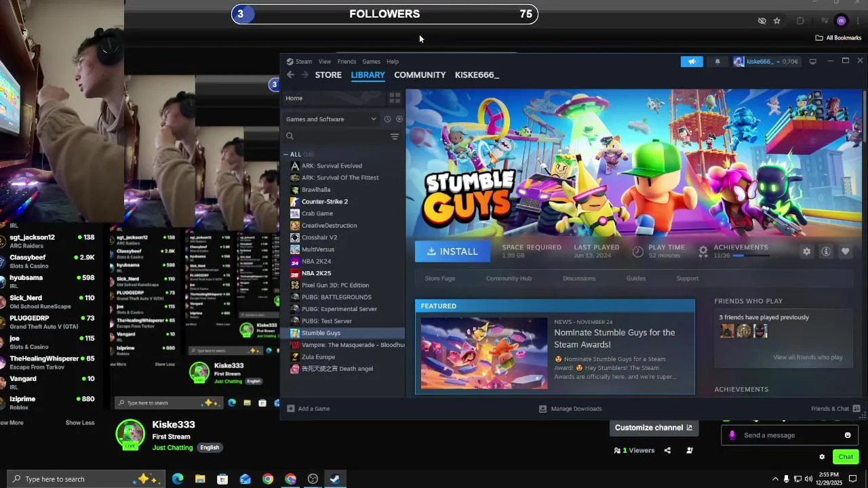Switch to the COMMUNITY tab
The height and width of the screenshot is (488, 868).
coord(420,75)
